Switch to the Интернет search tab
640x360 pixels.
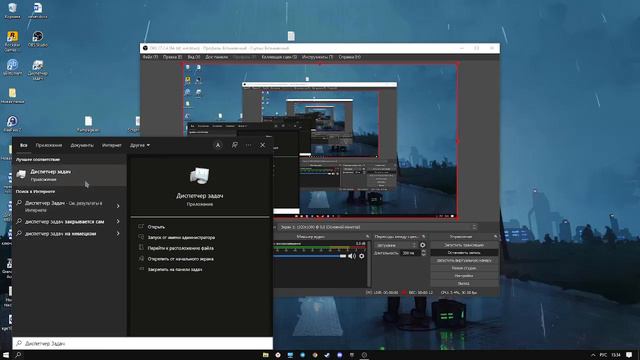pyautogui.click(x=112, y=145)
